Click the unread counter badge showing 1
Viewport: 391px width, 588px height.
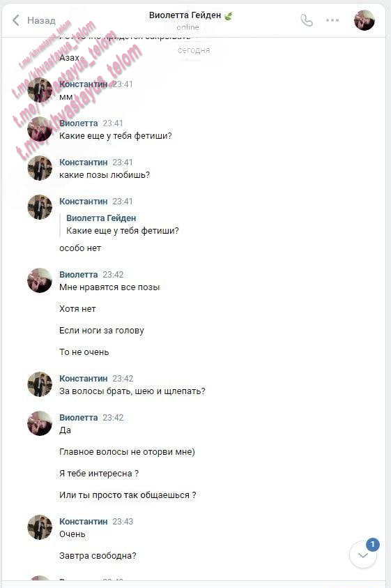coord(372,544)
